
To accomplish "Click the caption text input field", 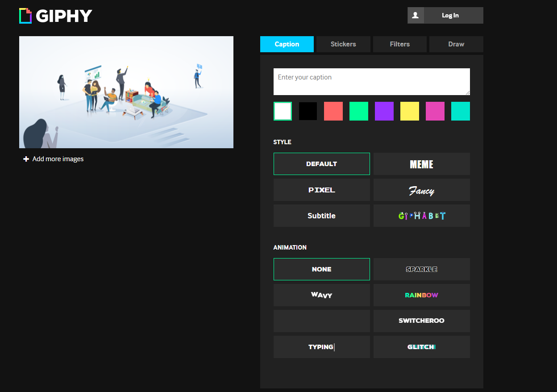I will [x=371, y=82].
